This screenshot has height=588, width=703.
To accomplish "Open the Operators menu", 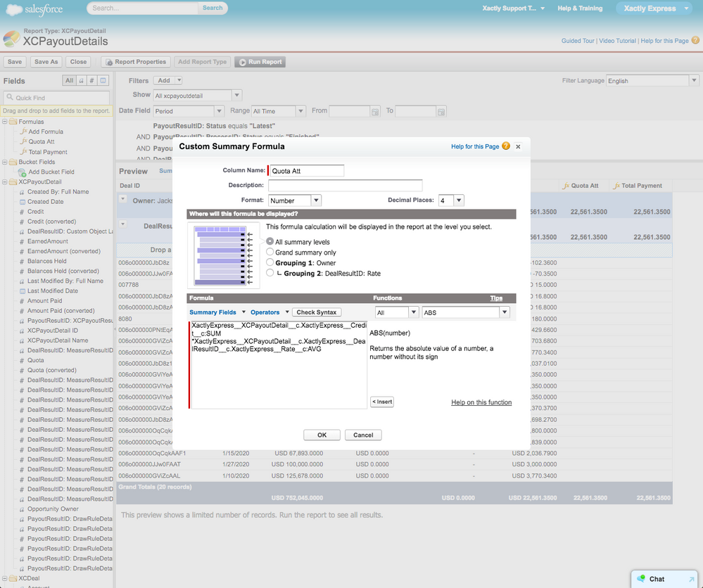I will (270, 312).
